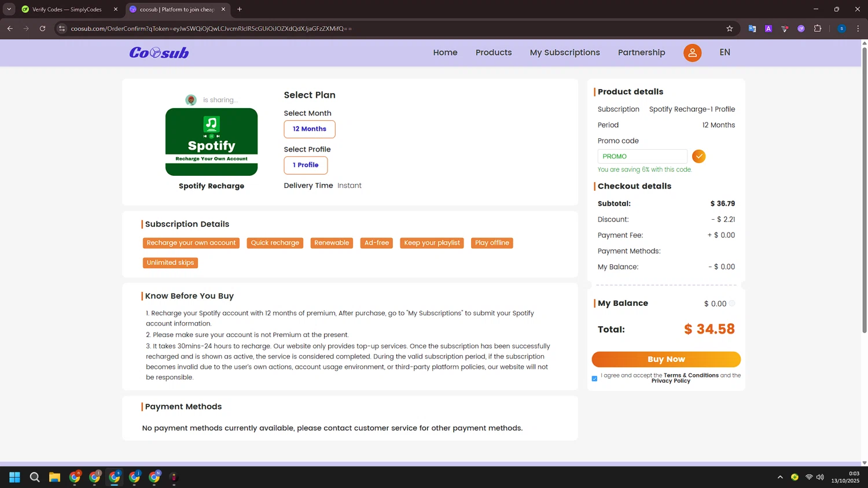868x488 pixels.
Task: View site information icon in address bar
Action: 62,28
